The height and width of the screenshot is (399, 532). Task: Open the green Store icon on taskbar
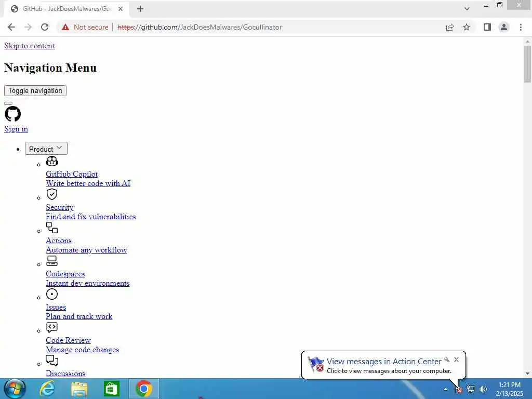pos(112,389)
